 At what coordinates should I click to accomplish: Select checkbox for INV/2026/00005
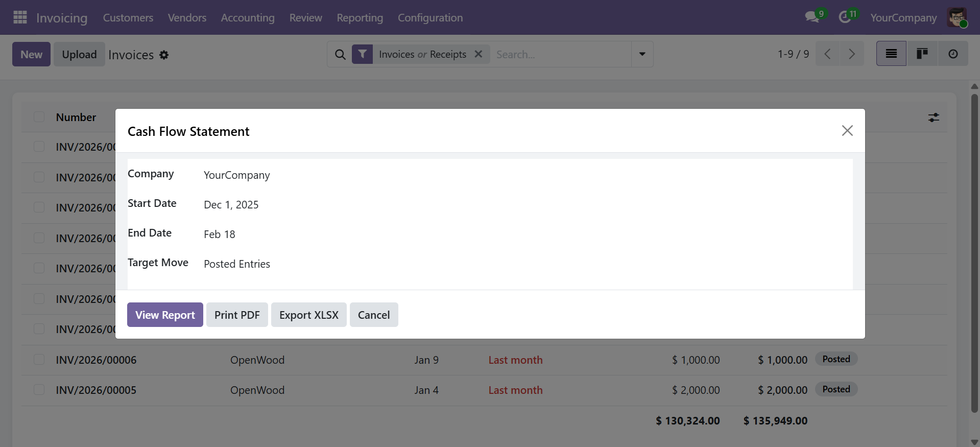39,390
